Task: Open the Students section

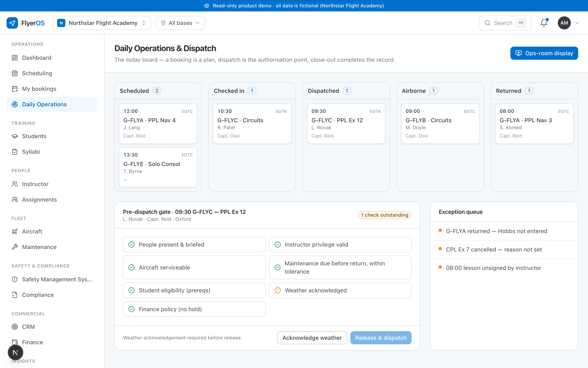Action: coord(52,136)
